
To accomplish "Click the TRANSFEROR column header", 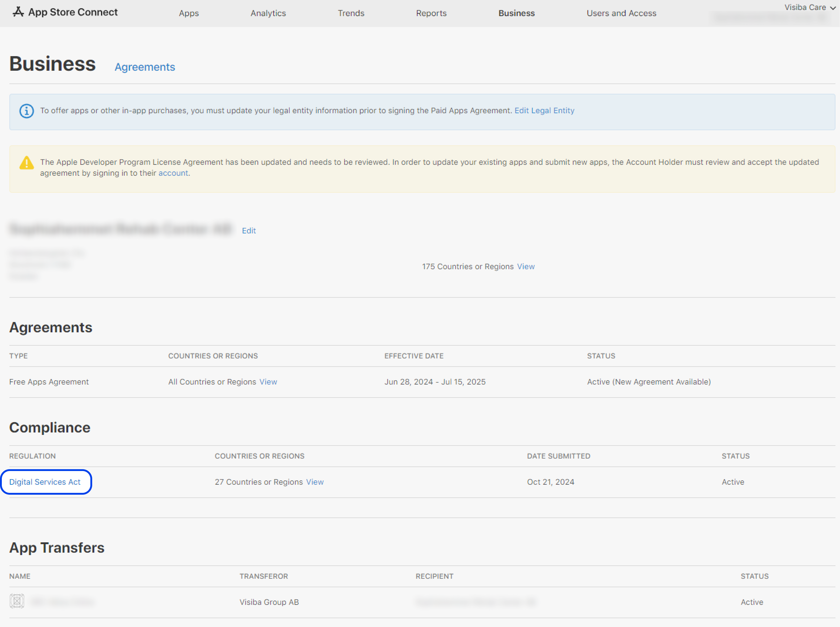I will [264, 576].
